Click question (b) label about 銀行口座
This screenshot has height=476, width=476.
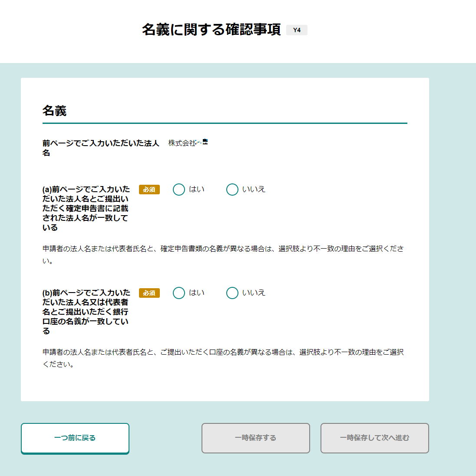(x=86, y=312)
